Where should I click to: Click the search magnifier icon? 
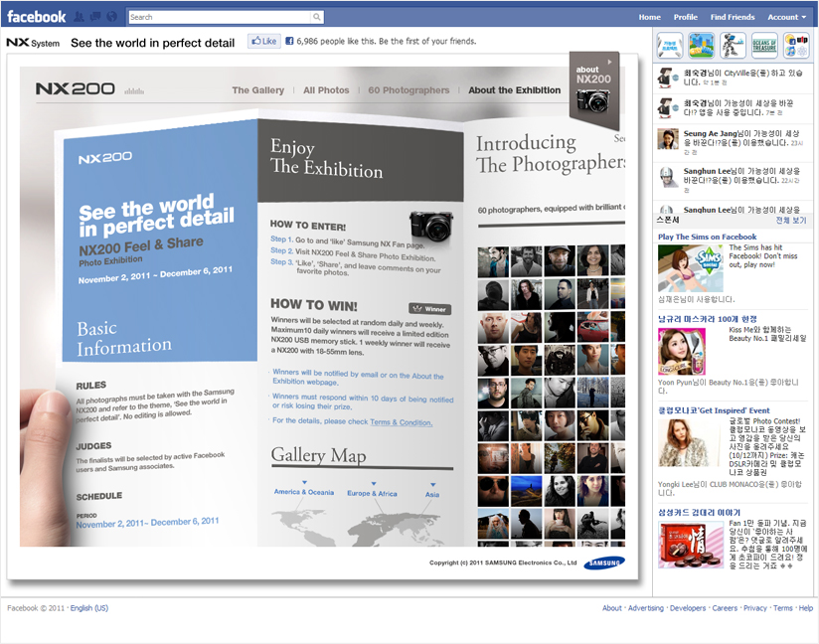point(316,17)
